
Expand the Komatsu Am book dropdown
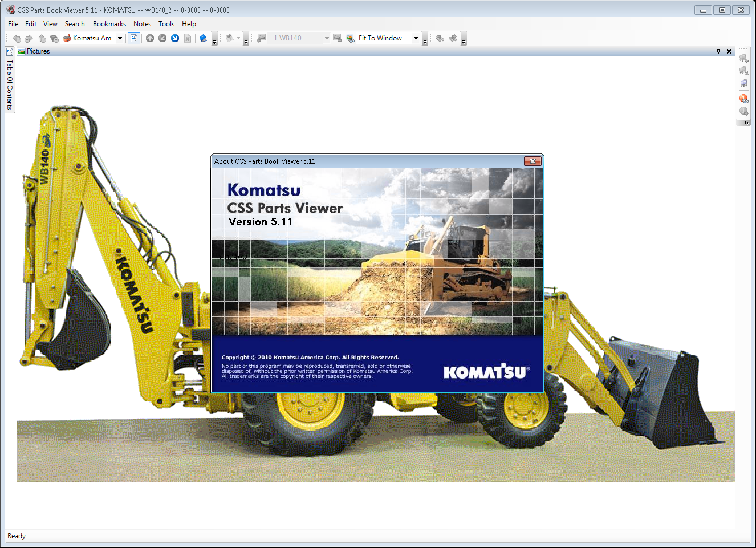click(120, 38)
